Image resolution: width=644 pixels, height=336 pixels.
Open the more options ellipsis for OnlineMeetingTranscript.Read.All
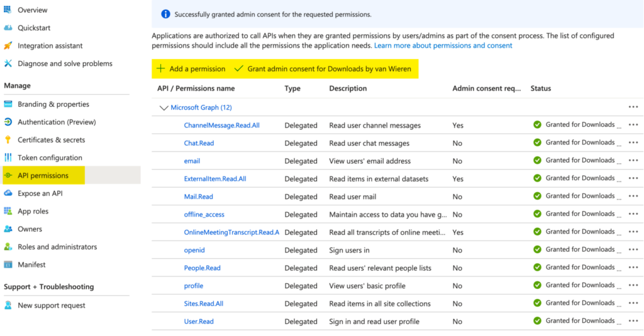(x=633, y=232)
